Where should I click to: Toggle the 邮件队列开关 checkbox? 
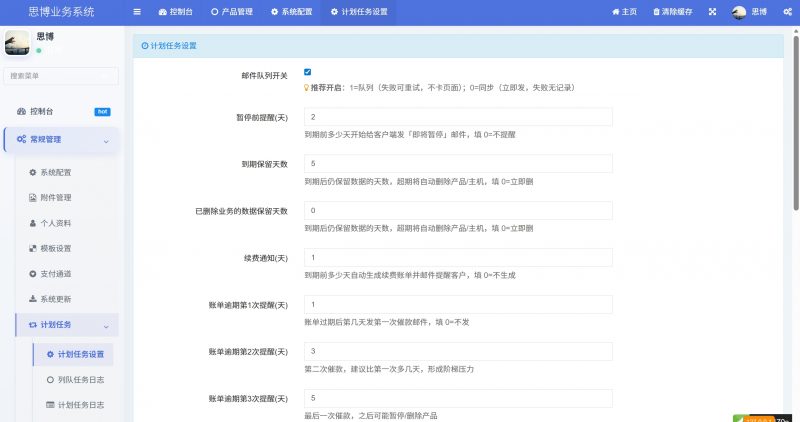[x=308, y=72]
